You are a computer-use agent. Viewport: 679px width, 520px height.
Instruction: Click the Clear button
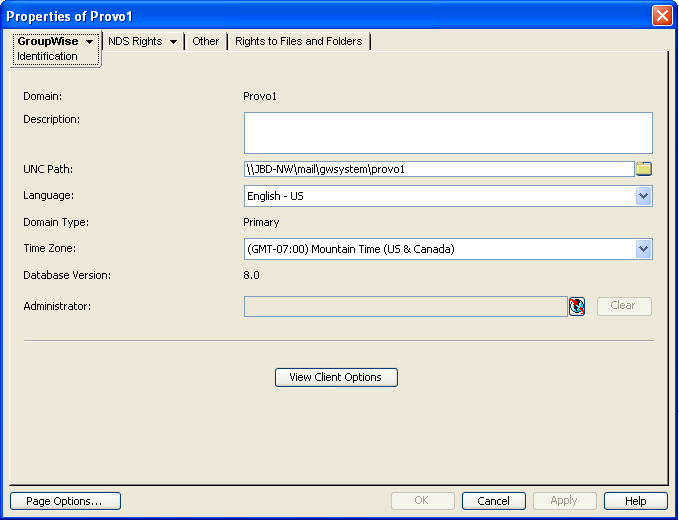point(624,306)
